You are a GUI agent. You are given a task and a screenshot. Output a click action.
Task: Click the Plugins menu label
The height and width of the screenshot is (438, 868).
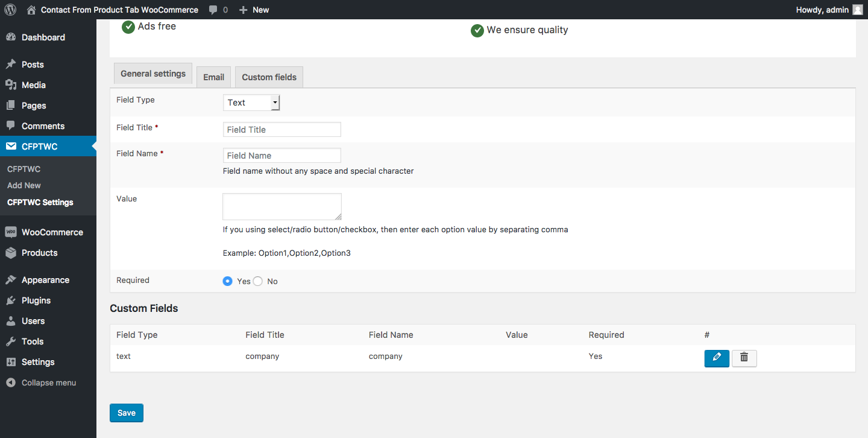36,300
